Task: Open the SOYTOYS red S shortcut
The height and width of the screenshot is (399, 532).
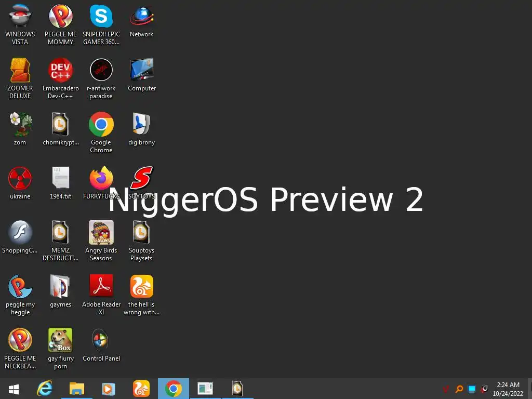Action: (141, 183)
